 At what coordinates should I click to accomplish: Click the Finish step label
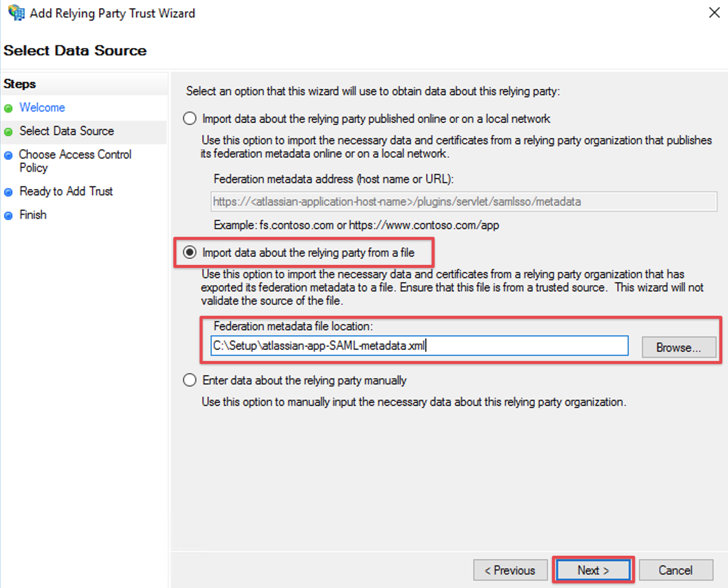click(x=33, y=215)
